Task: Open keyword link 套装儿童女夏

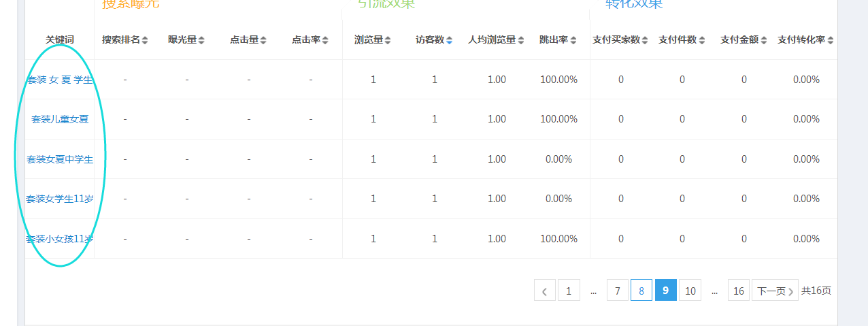Action: [x=60, y=119]
